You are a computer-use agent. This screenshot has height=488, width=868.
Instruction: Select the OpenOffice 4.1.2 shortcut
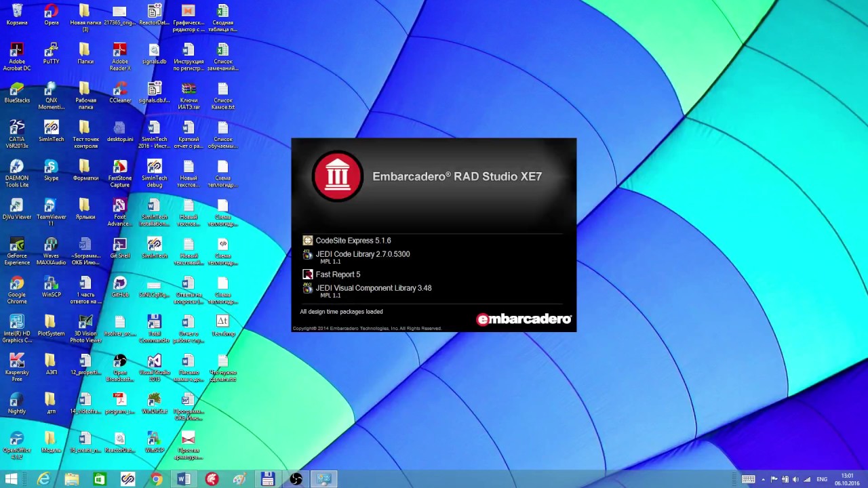click(17, 445)
